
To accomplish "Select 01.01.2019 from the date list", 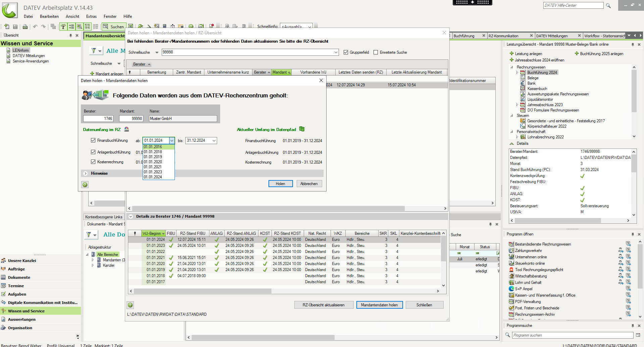I will coord(153,157).
